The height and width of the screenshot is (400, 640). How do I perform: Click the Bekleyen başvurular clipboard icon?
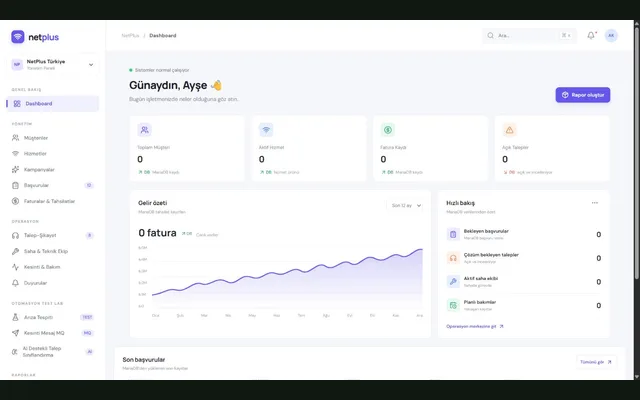coord(453,234)
